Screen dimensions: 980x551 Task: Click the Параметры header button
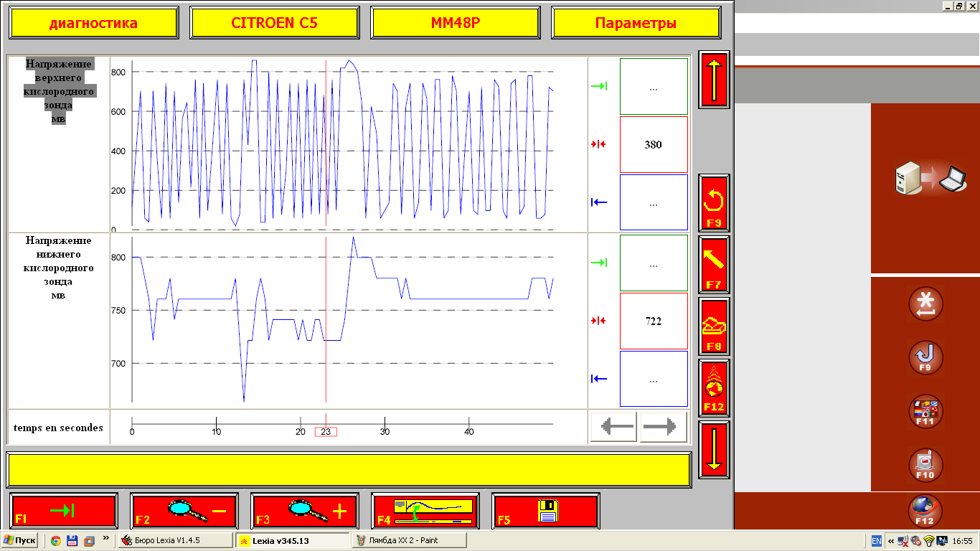click(x=636, y=23)
